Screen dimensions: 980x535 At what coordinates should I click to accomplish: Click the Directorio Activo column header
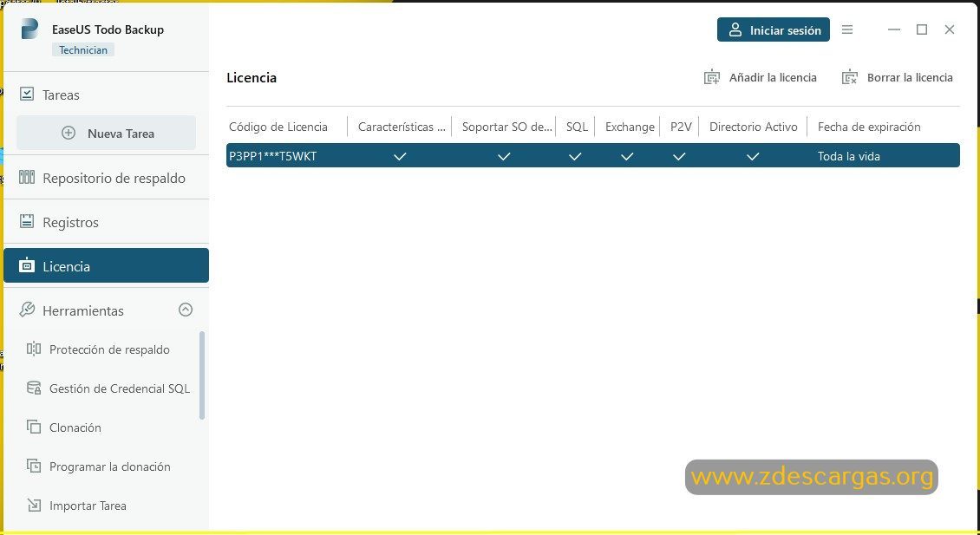pos(753,127)
